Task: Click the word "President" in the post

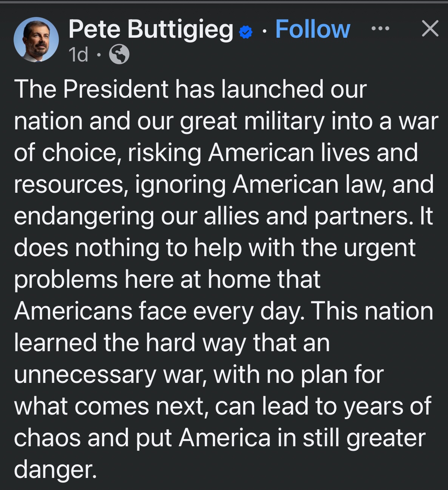Action: pos(115,89)
